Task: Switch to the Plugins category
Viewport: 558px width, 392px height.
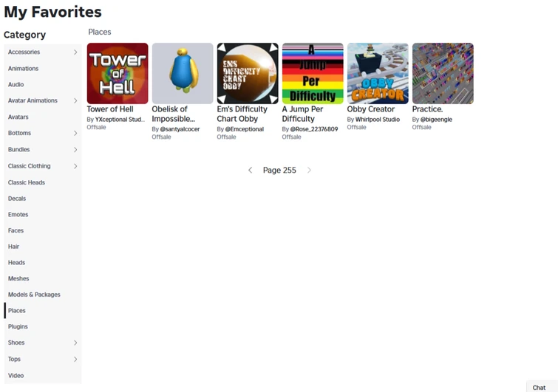Action: point(18,326)
